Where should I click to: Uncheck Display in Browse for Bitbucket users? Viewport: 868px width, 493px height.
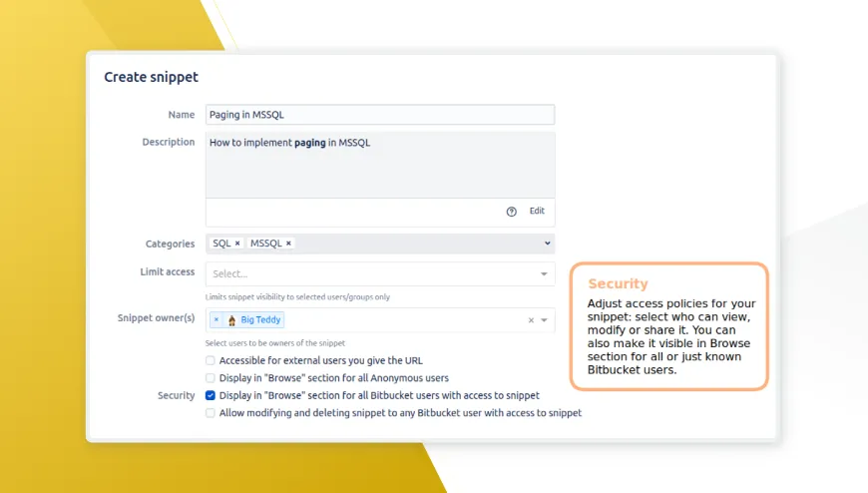point(211,395)
